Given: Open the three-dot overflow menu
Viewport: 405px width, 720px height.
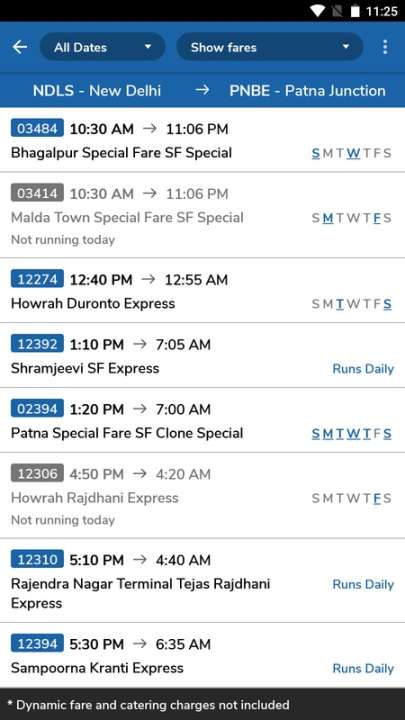Looking at the screenshot, I should click(x=385, y=47).
